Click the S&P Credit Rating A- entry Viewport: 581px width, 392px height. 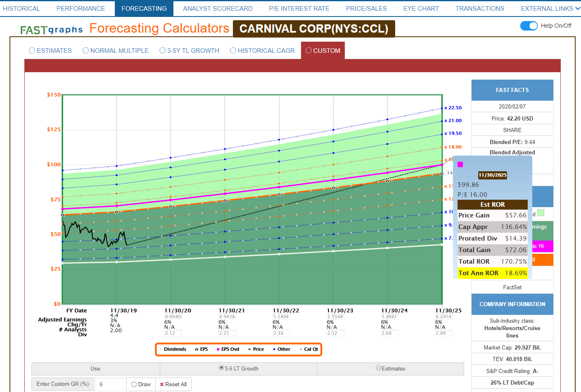512,371
